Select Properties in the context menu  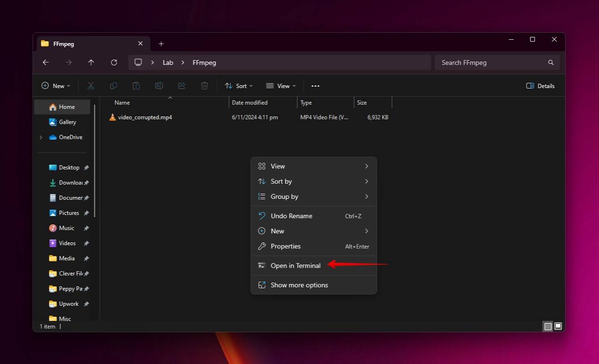pos(314,246)
